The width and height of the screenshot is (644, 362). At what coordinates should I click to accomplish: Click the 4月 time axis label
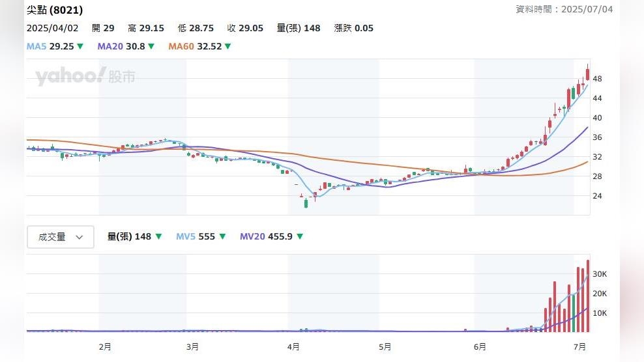[x=293, y=347]
